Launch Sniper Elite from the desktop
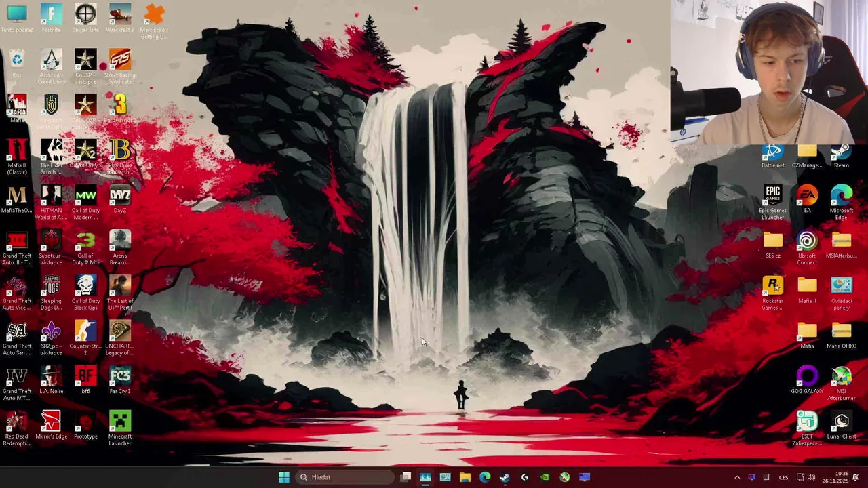 pyautogui.click(x=85, y=18)
